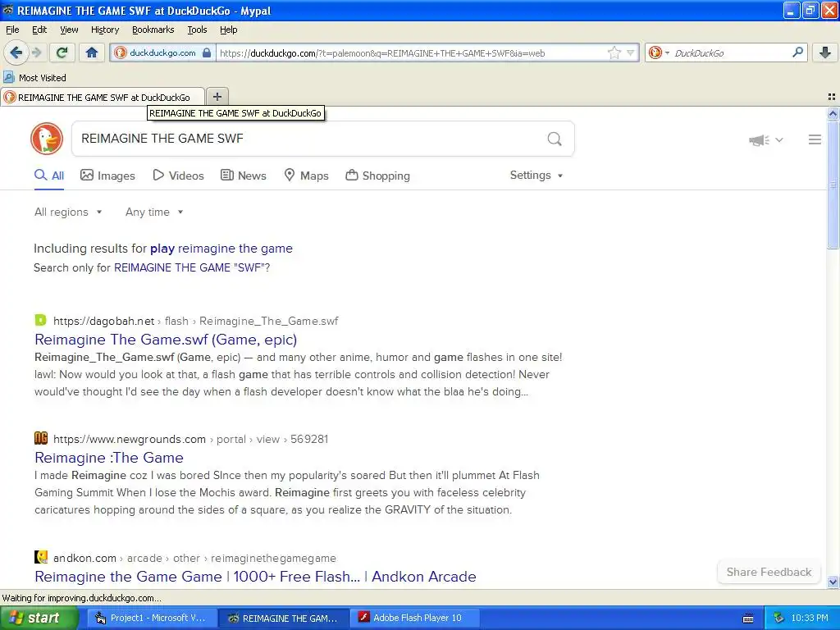Bookmark this page with the star icon
The height and width of the screenshot is (630, 840).
614,52
